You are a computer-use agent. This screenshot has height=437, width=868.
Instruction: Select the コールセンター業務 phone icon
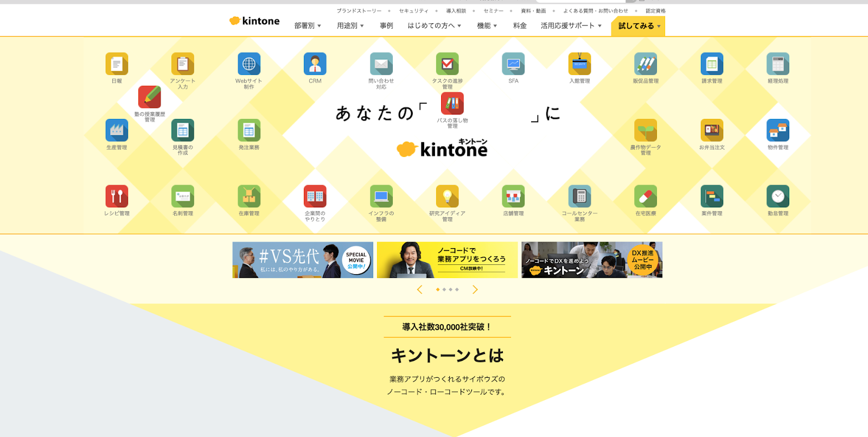click(579, 197)
